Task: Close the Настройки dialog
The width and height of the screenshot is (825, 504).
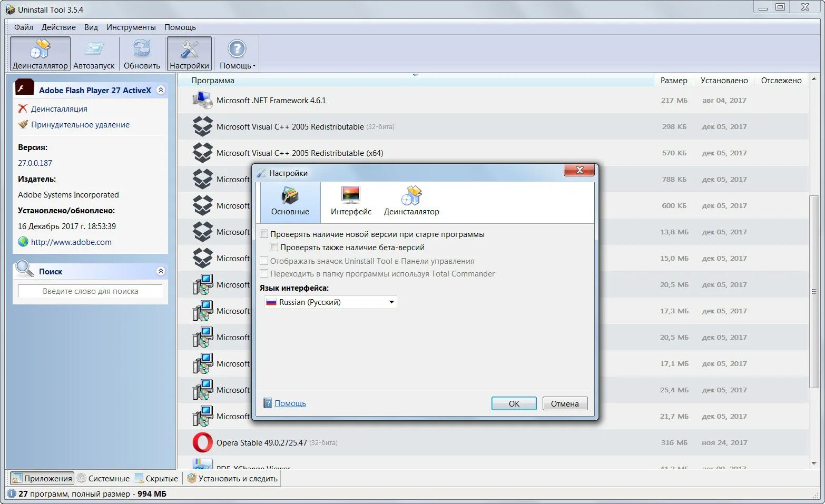Action: tap(579, 170)
